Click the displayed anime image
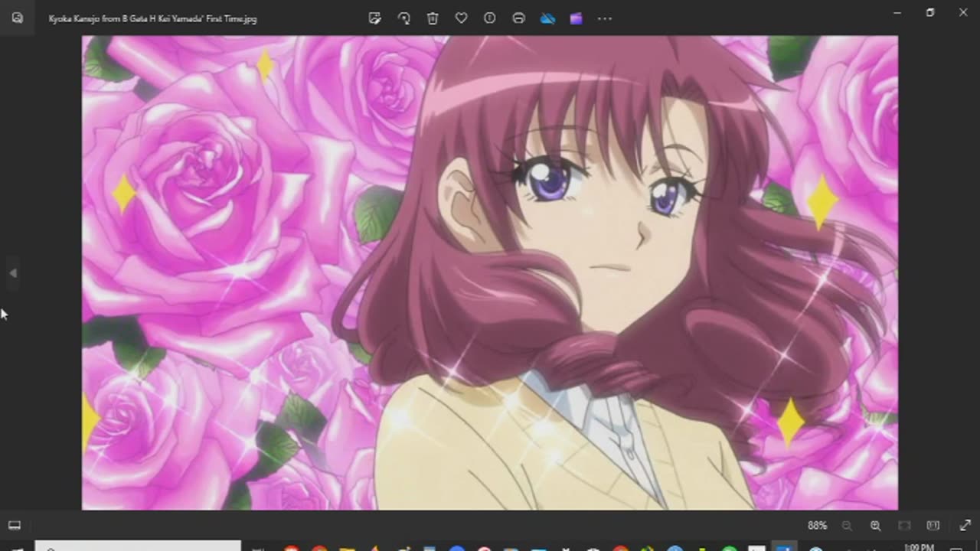Image resolution: width=980 pixels, height=551 pixels. (490, 272)
